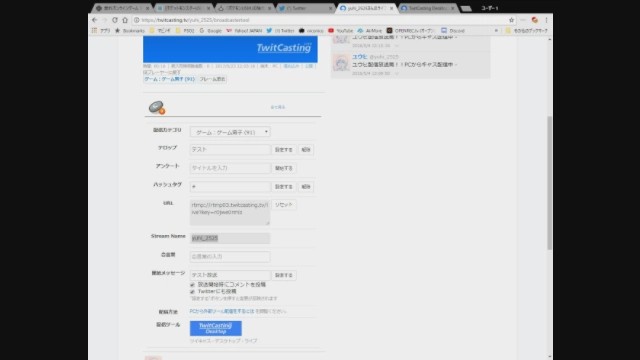
Task: Click the テロップ text field
Action: [x=230, y=150]
